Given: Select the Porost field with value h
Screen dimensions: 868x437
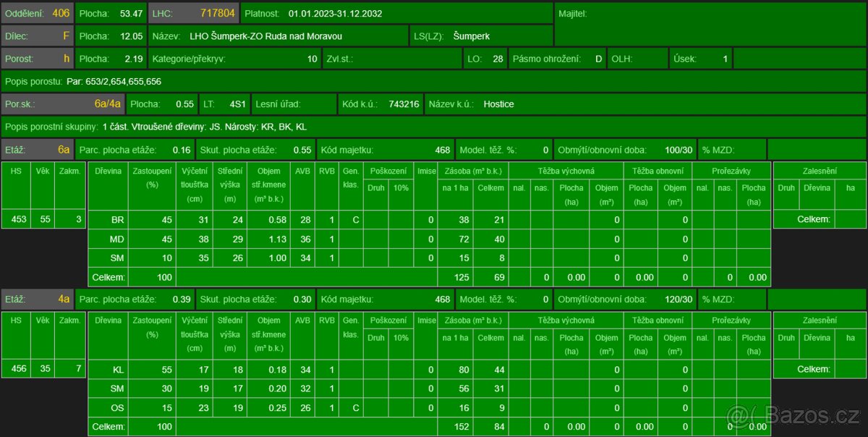Looking at the screenshot, I should [x=38, y=59].
